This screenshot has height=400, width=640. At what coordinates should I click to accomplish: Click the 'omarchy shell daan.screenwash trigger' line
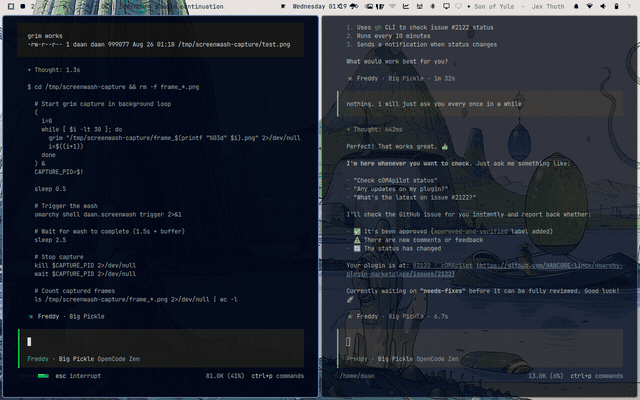[x=108, y=214]
